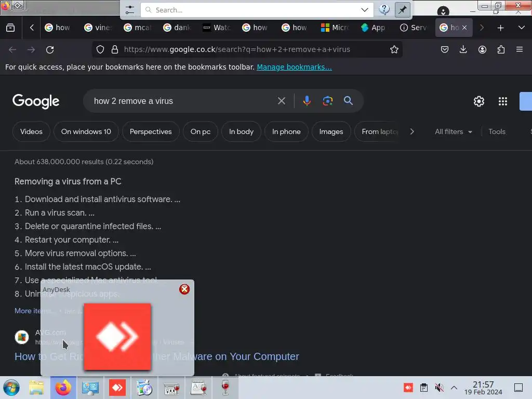Open the notification action center
Viewport: 532px width, 399px height.
[518, 388]
